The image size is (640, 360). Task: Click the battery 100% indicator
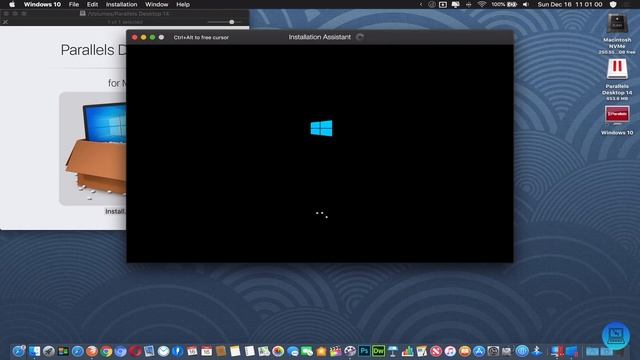pos(504,4)
